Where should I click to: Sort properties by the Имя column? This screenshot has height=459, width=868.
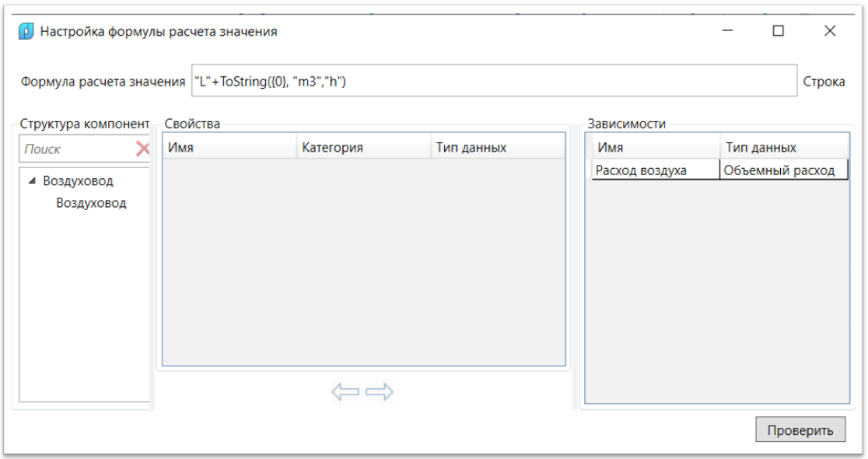pyautogui.click(x=229, y=147)
